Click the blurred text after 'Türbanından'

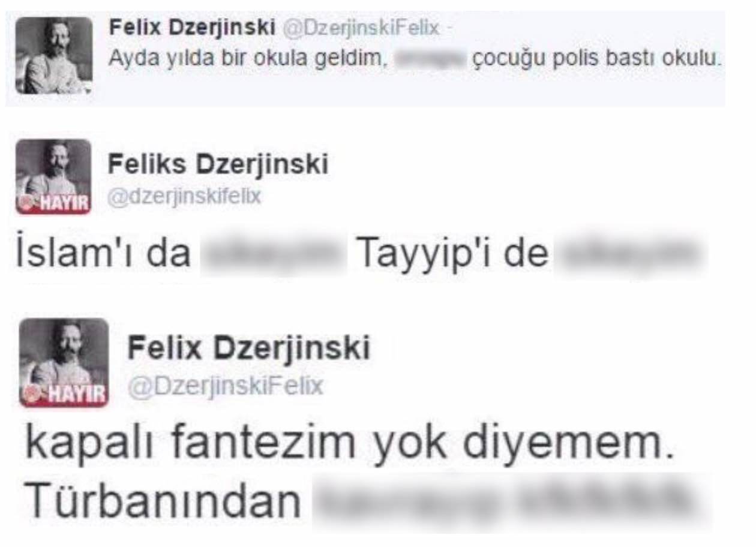coord(511,502)
